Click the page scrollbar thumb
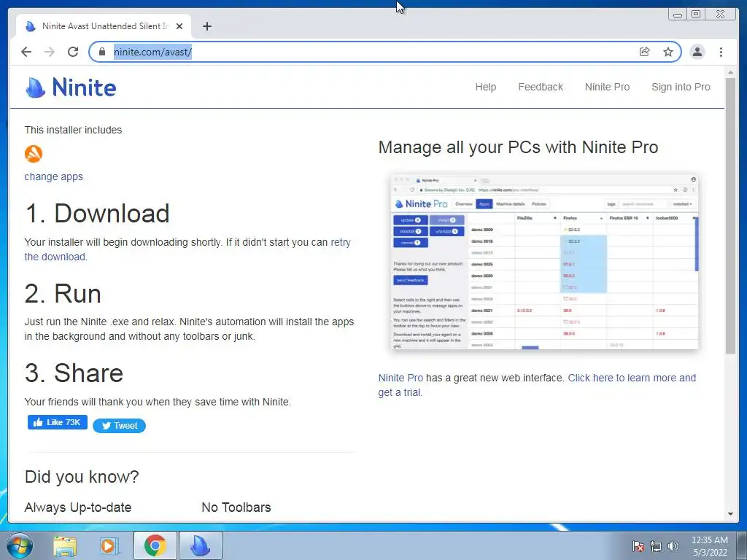 tap(730, 215)
